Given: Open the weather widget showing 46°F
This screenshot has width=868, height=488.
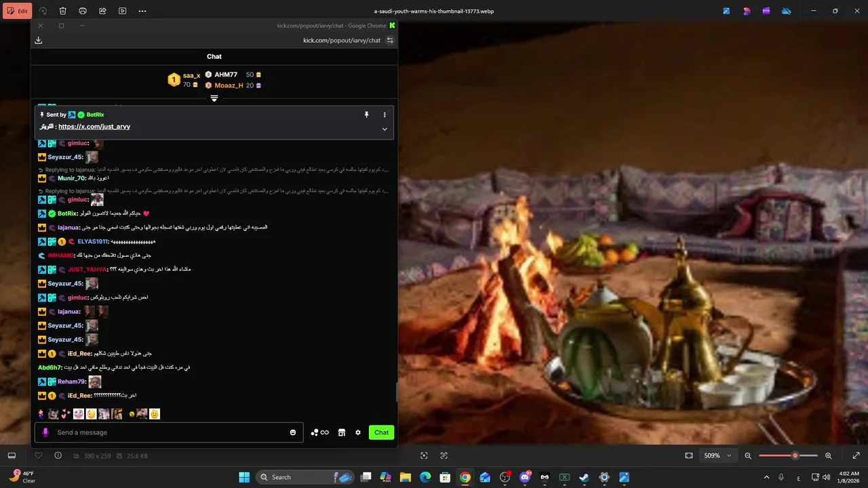Looking at the screenshot, I should tap(22, 477).
